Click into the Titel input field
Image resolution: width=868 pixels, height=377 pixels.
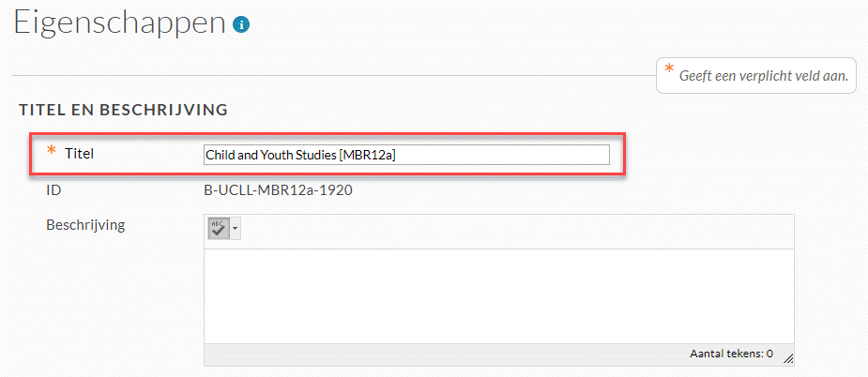coord(406,155)
